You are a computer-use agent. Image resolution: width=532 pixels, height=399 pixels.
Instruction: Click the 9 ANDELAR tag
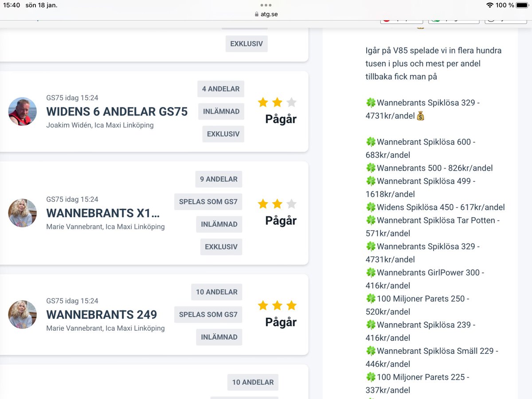coord(219,179)
